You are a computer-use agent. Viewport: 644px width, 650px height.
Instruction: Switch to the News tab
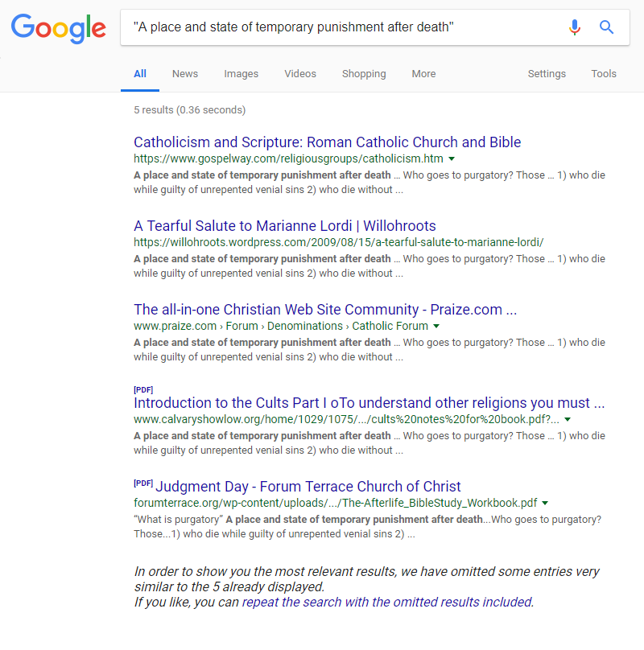pyautogui.click(x=184, y=74)
